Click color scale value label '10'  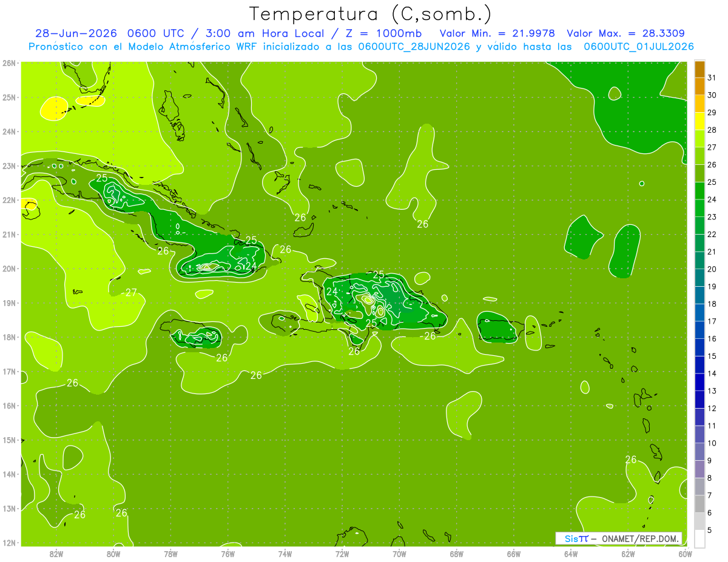[x=712, y=443]
